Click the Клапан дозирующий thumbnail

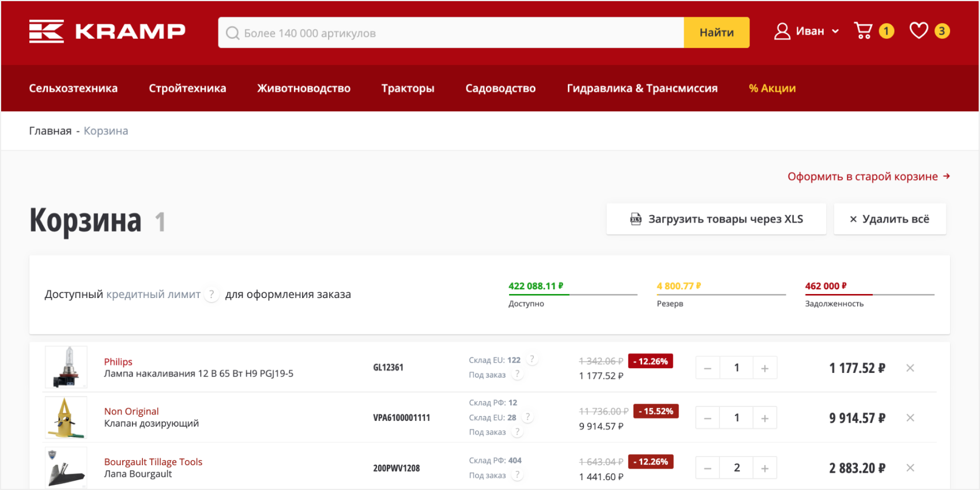point(66,417)
